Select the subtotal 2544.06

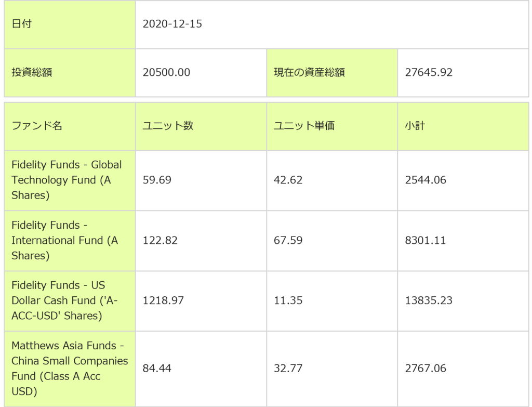[425, 180]
